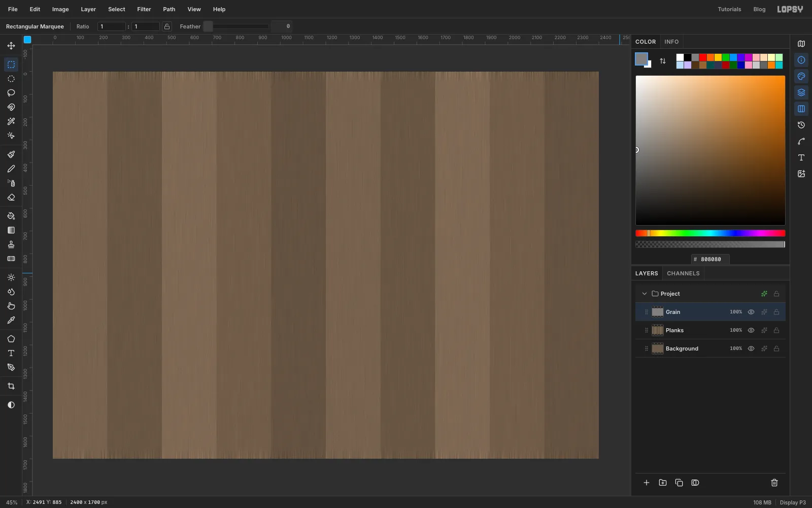The image size is (812, 508).
Task: Hide the Grain layer
Action: (x=751, y=312)
